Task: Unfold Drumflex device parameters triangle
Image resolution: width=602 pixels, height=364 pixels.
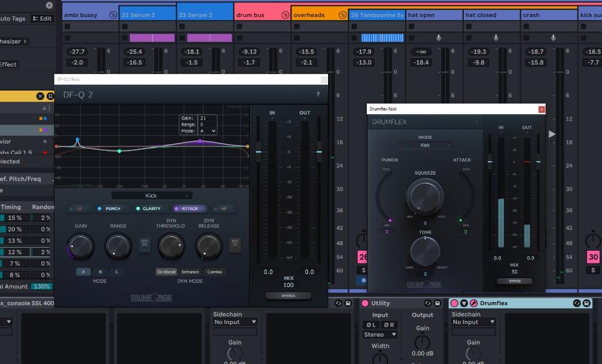Action: pyautogui.click(x=464, y=303)
